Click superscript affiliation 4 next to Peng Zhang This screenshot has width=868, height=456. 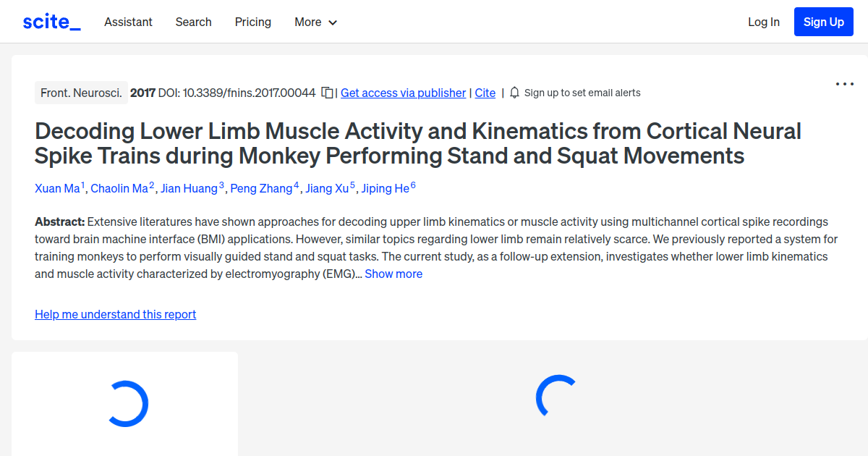tap(295, 183)
